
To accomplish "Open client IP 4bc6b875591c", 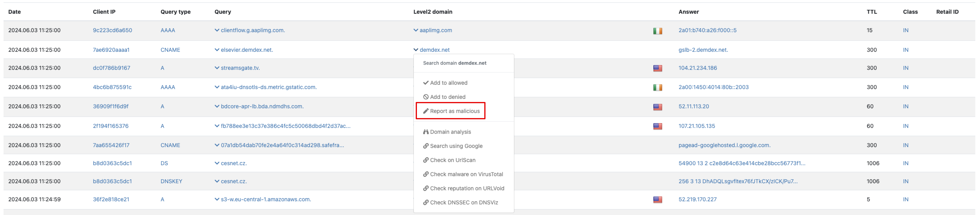I will [x=112, y=87].
